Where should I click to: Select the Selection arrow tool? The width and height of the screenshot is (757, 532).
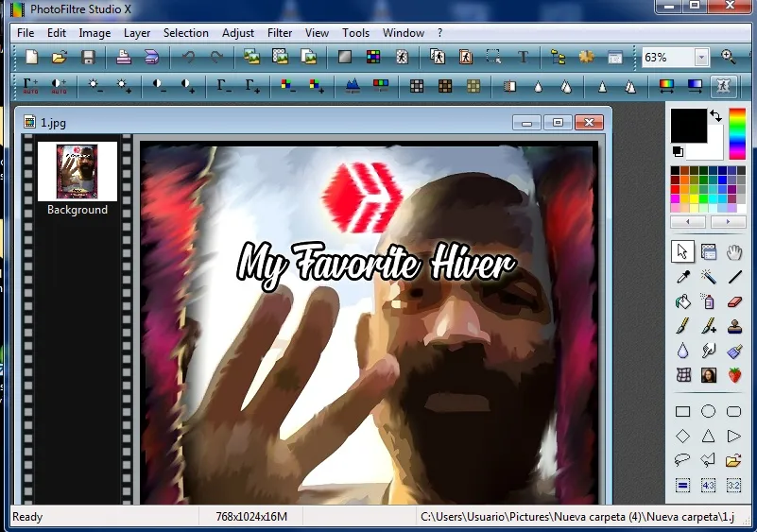[682, 251]
